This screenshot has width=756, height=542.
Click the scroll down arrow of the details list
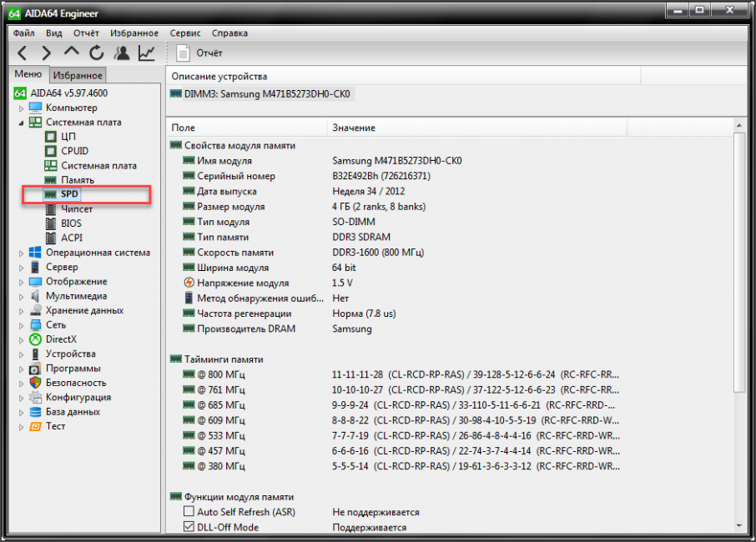click(738, 525)
